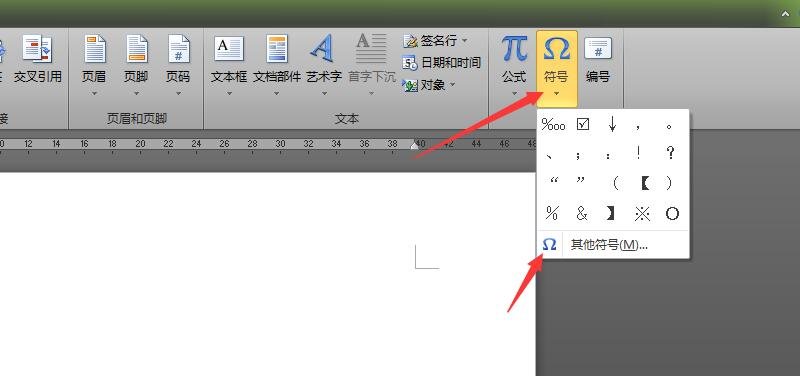Expand the 艺术字 dropdown arrow
Image resolution: width=800 pixels, height=376 pixels.
[x=324, y=93]
